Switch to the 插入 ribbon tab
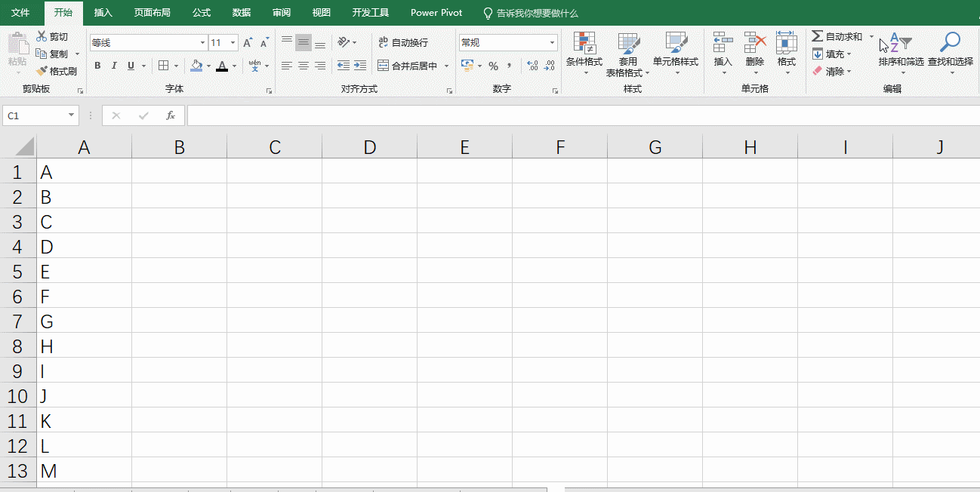This screenshot has width=980, height=492. (103, 12)
